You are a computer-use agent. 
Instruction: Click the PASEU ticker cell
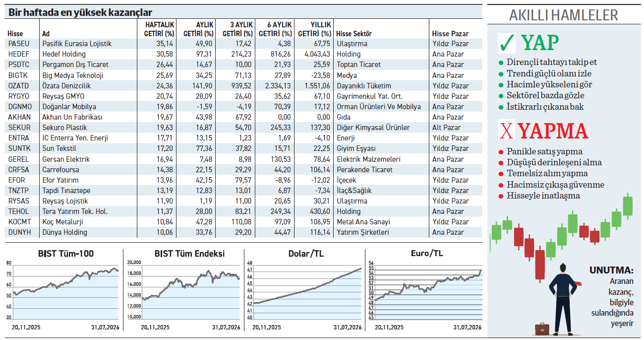(x=18, y=44)
